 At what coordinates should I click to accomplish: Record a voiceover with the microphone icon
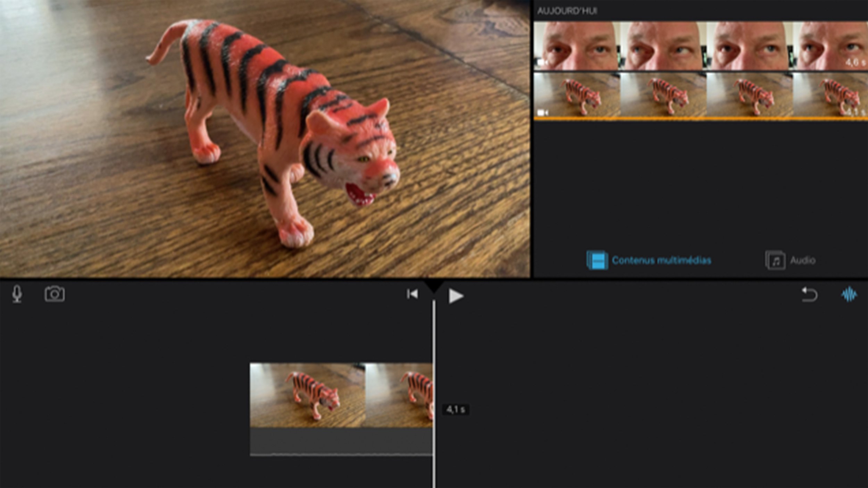[17, 295]
